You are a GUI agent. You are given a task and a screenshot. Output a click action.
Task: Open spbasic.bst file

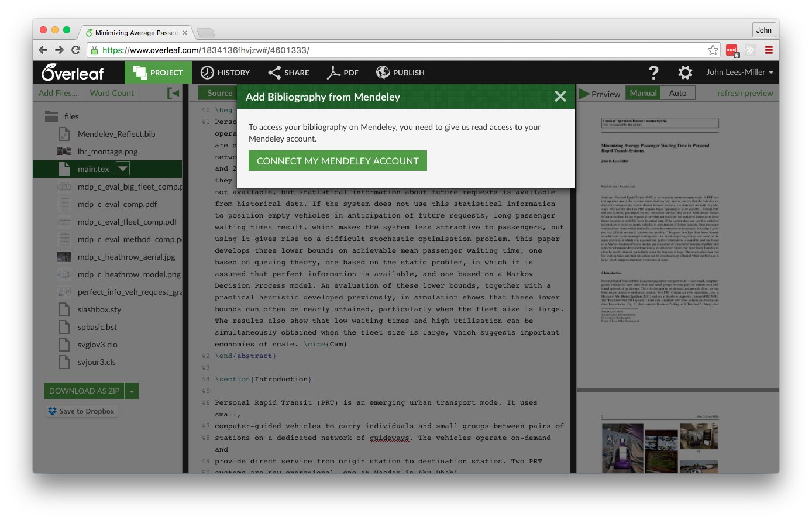tap(97, 327)
